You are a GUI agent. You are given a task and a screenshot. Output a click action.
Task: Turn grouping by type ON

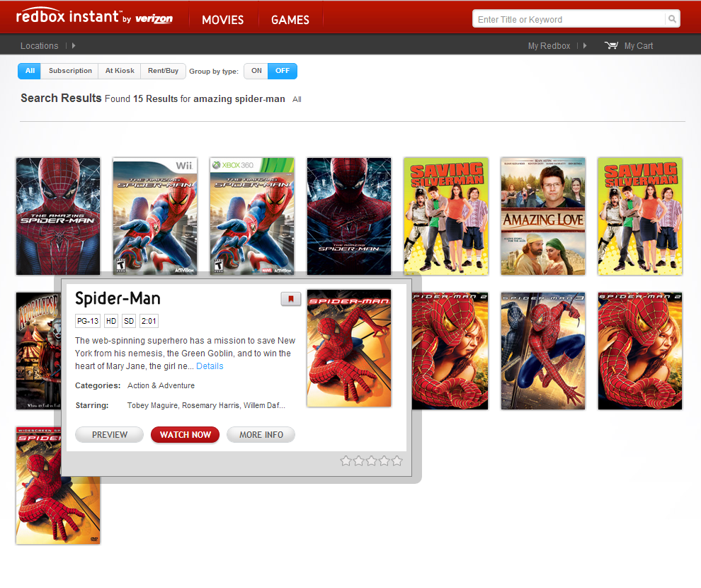pos(256,71)
